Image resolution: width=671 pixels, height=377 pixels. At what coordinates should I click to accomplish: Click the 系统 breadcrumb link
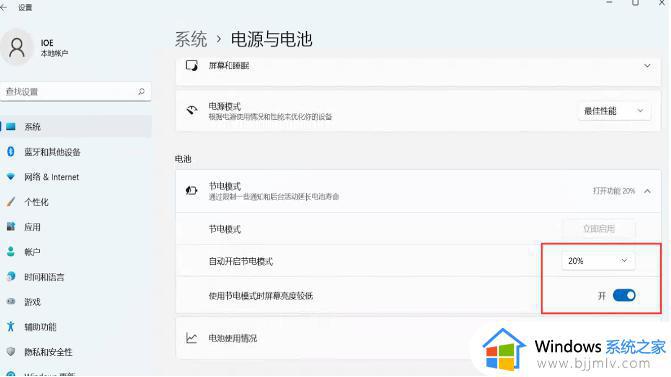pyautogui.click(x=191, y=39)
